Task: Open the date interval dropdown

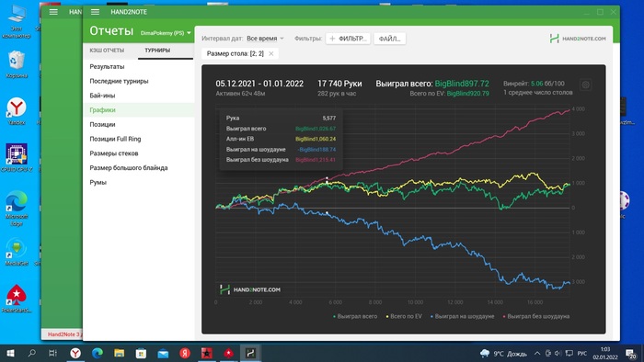Action: [265, 39]
